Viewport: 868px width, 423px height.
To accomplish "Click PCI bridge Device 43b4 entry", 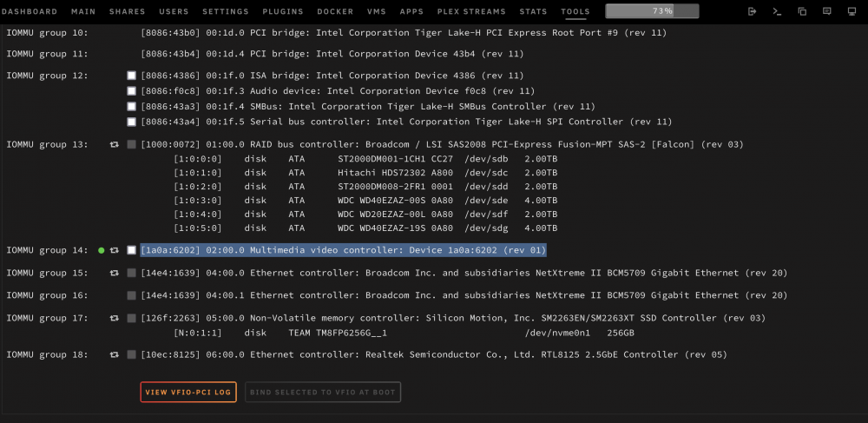I will click(332, 54).
